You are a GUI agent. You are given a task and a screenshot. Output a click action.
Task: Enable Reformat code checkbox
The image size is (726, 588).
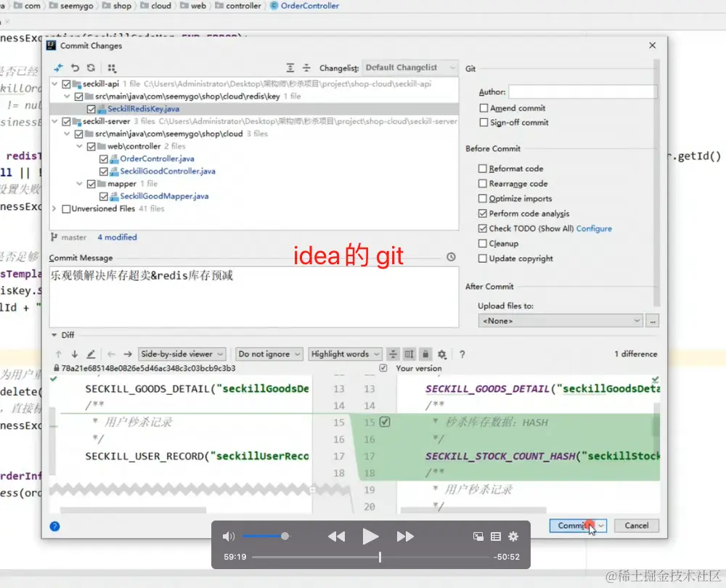pos(483,168)
